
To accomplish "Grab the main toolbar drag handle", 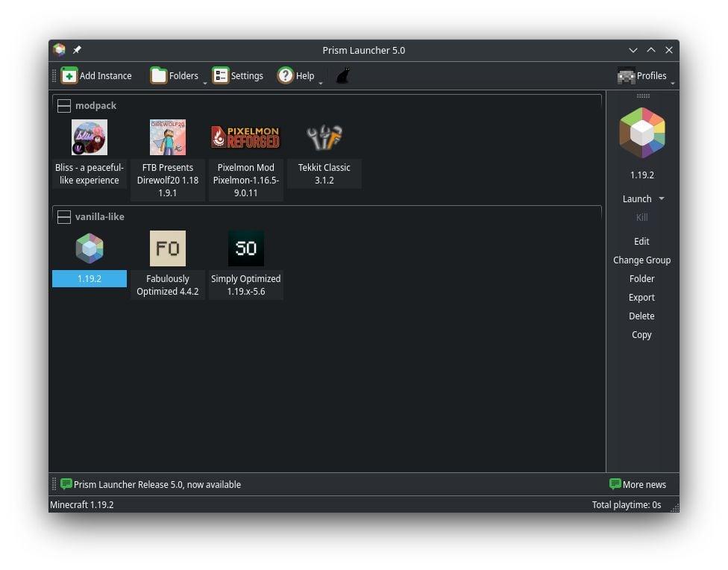I will pos(54,75).
